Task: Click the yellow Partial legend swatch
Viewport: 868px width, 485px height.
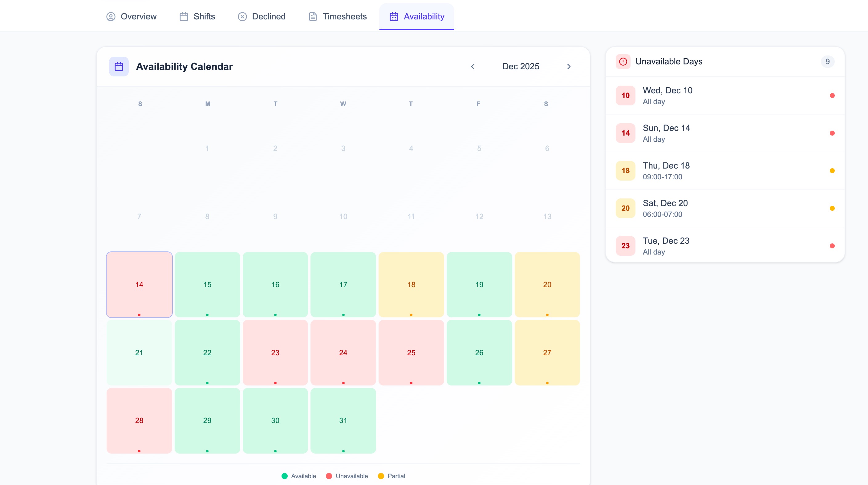Action: pos(381,476)
